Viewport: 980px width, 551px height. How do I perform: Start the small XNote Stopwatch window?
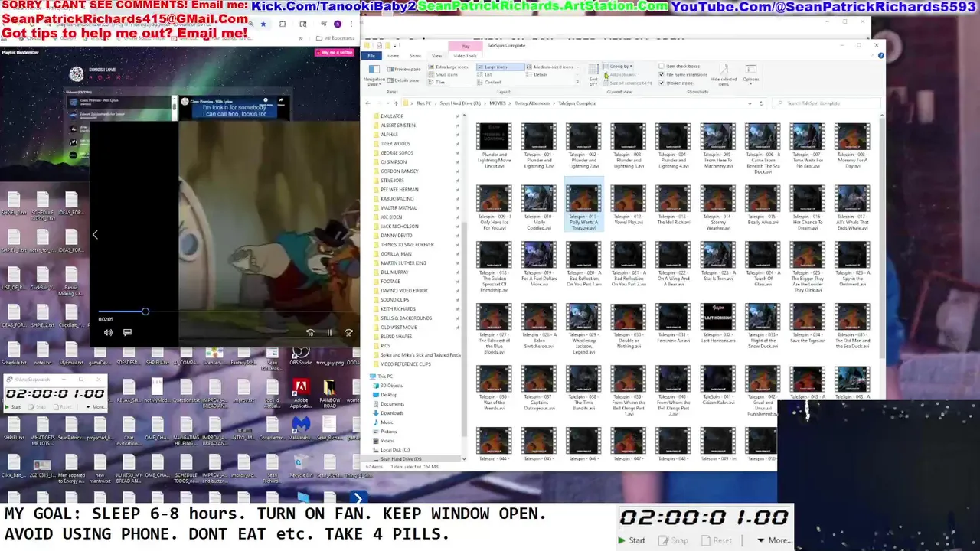[x=13, y=407]
